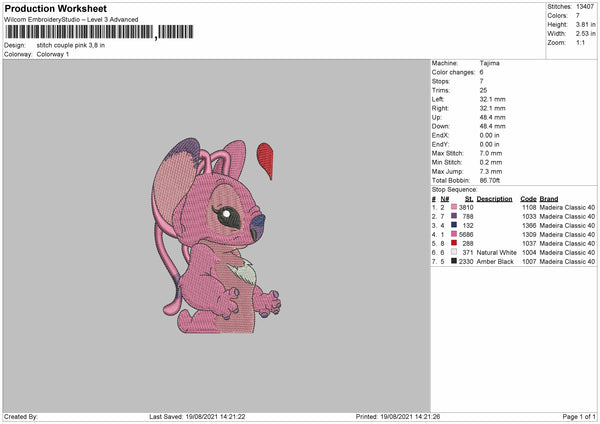This screenshot has width=600, height=424.
Task: Click the Amber Black thread swatch
Action: tap(454, 261)
